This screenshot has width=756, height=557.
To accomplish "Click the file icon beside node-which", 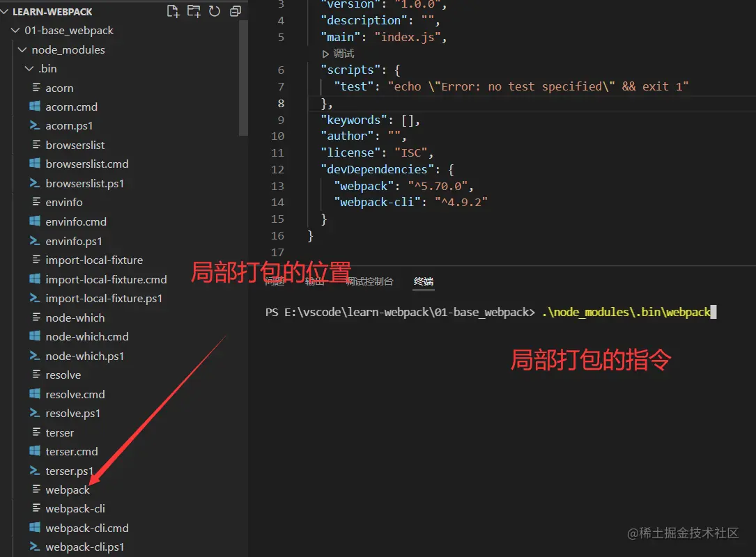I will coord(36,317).
